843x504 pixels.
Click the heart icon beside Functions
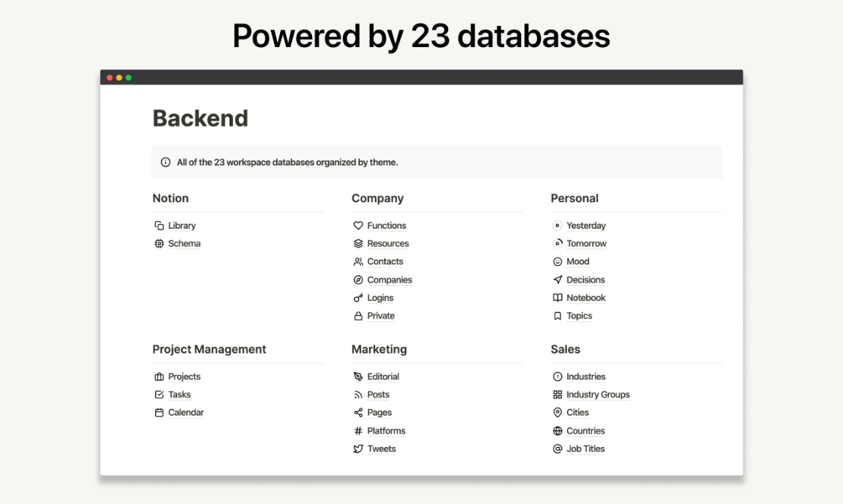358,226
